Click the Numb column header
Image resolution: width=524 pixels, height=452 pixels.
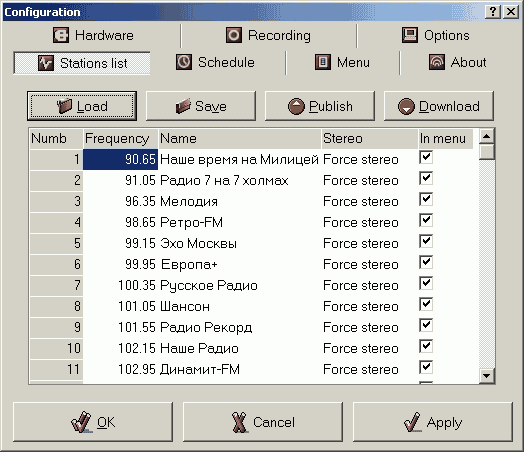click(x=56, y=138)
